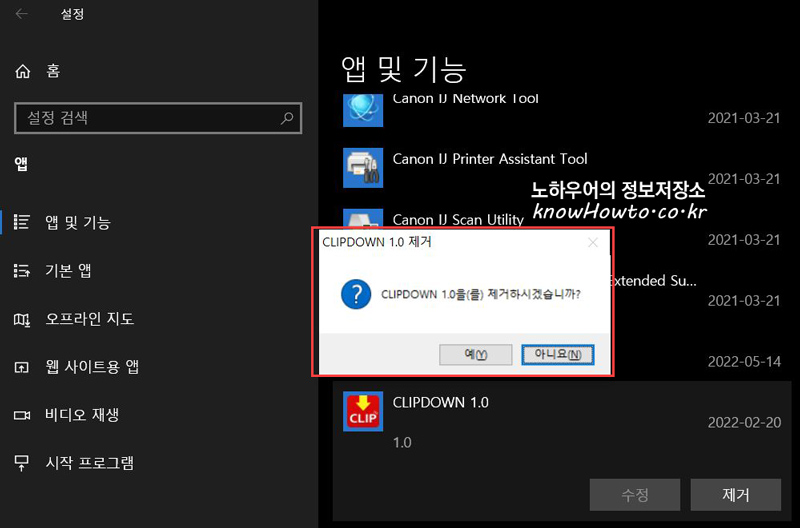Focus the 설정 검색 search field

click(158, 118)
